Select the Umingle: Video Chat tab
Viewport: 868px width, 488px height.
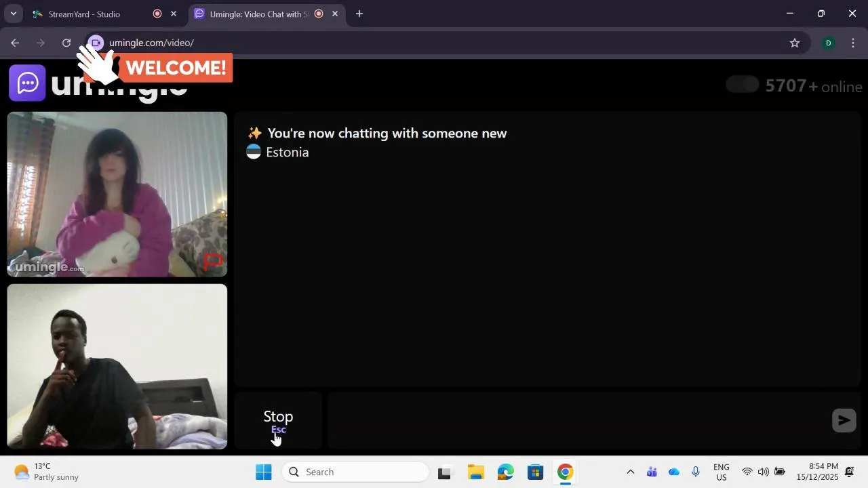[258, 14]
